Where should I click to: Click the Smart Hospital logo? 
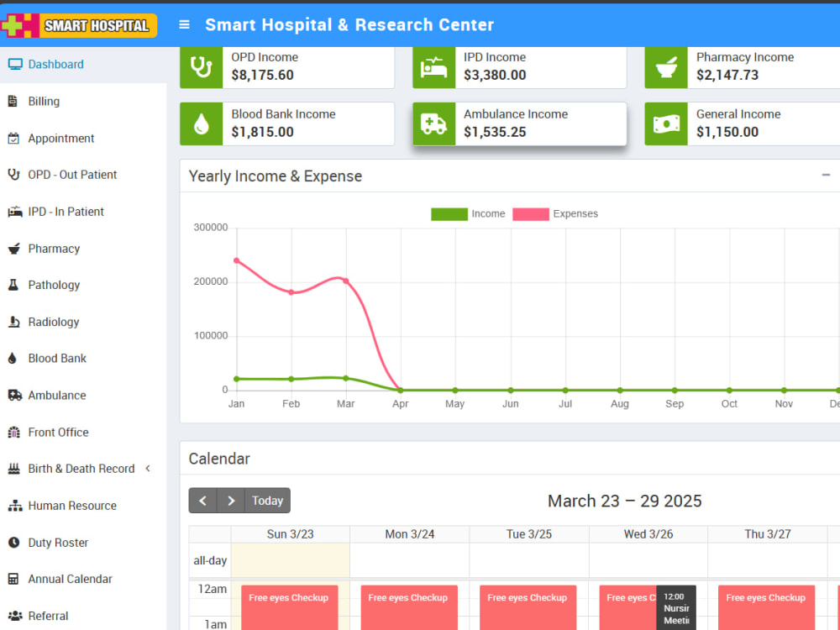[x=79, y=25]
